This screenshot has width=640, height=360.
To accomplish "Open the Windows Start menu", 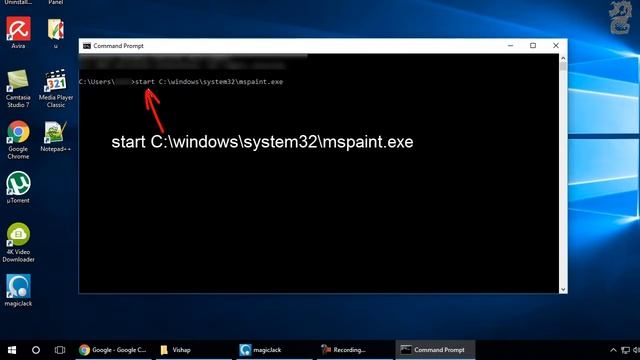I will (x=12, y=350).
